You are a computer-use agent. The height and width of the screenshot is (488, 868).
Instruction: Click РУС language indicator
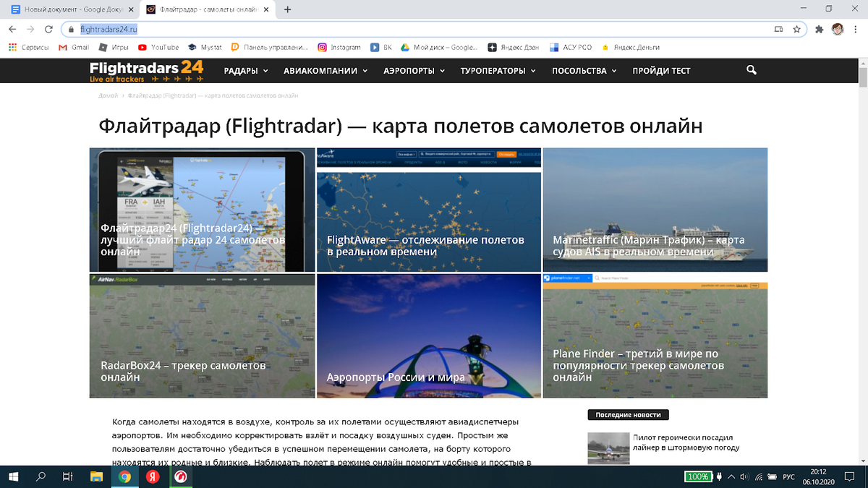click(789, 476)
